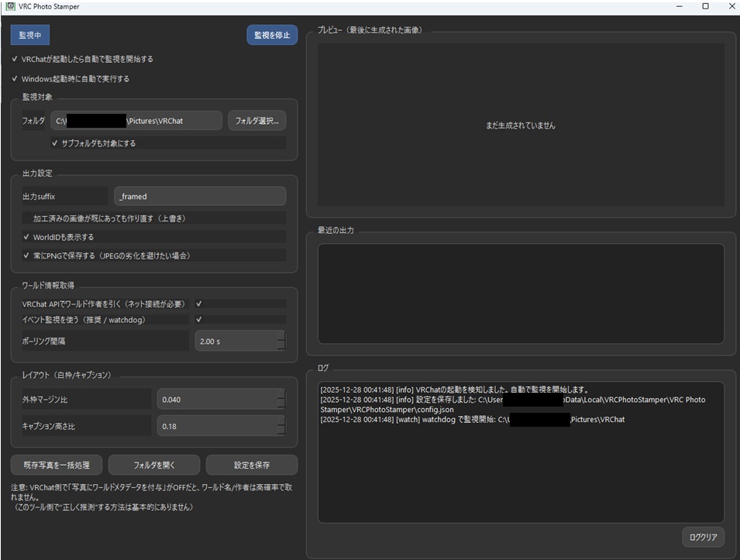Toggle the Windows startup auto-run checkbox

[x=14, y=78]
